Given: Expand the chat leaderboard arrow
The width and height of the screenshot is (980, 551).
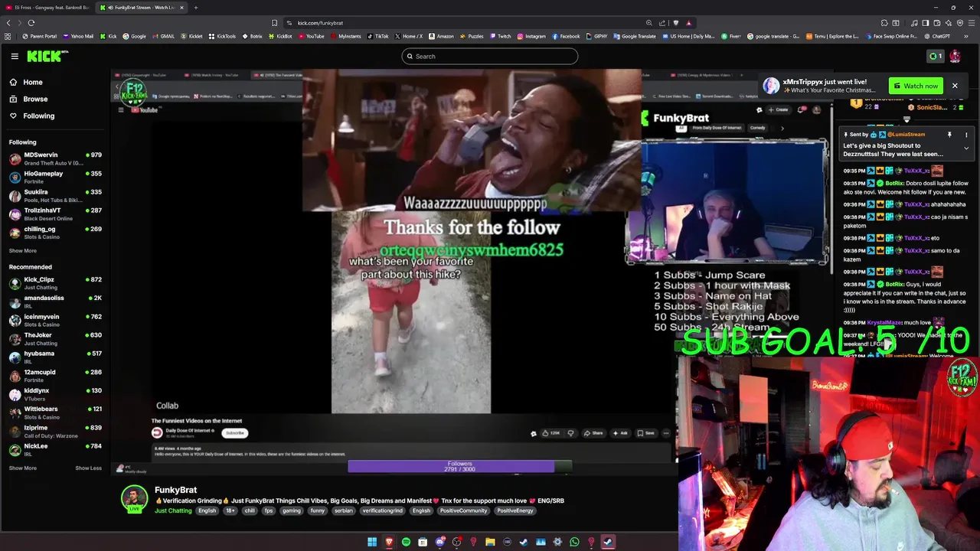Looking at the screenshot, I should pyautogui.click(x=907, y=119).
